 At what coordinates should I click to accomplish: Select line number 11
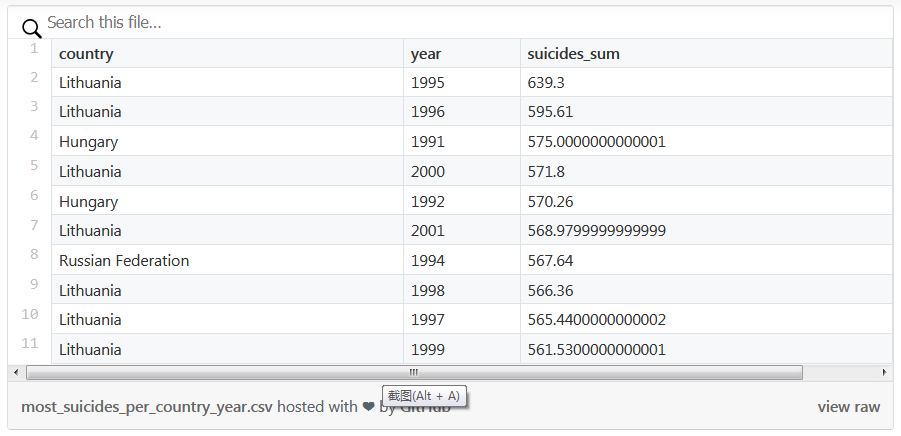click(30, 344)
